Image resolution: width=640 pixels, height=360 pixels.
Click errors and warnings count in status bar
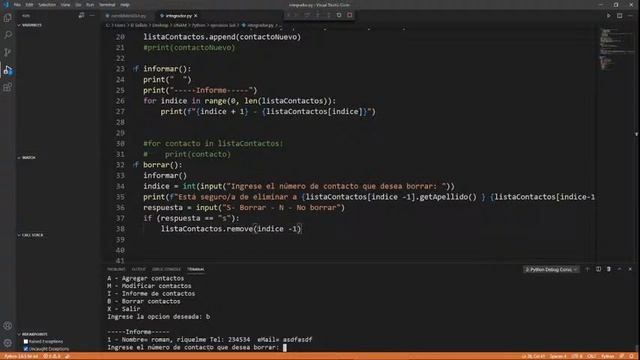pos(52,356)
